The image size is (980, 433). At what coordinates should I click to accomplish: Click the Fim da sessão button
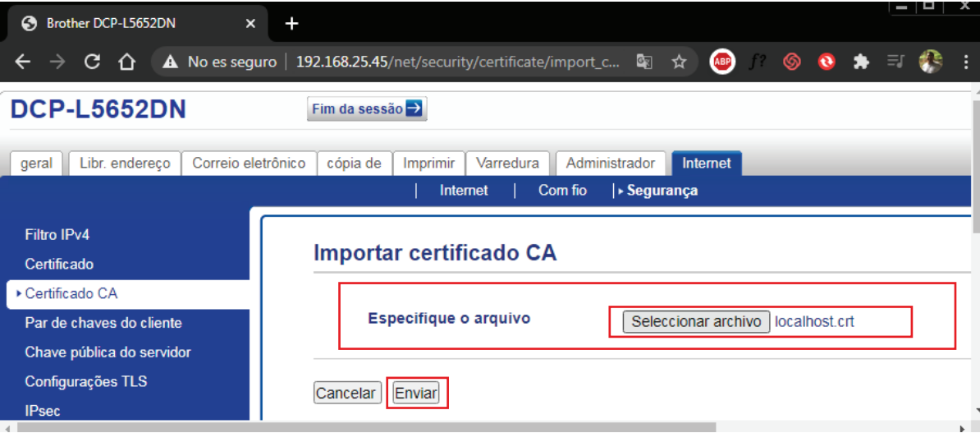click(367, 109)
